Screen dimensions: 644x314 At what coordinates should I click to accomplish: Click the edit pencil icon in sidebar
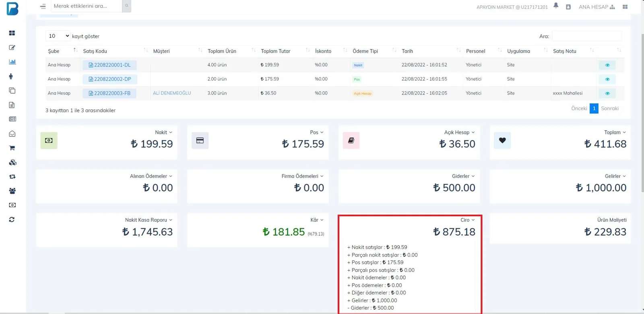12,47
